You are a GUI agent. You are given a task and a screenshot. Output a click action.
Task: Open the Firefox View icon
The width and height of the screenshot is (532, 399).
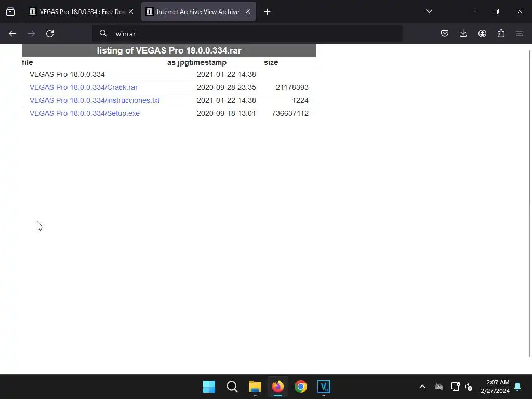tap(10, 12)
